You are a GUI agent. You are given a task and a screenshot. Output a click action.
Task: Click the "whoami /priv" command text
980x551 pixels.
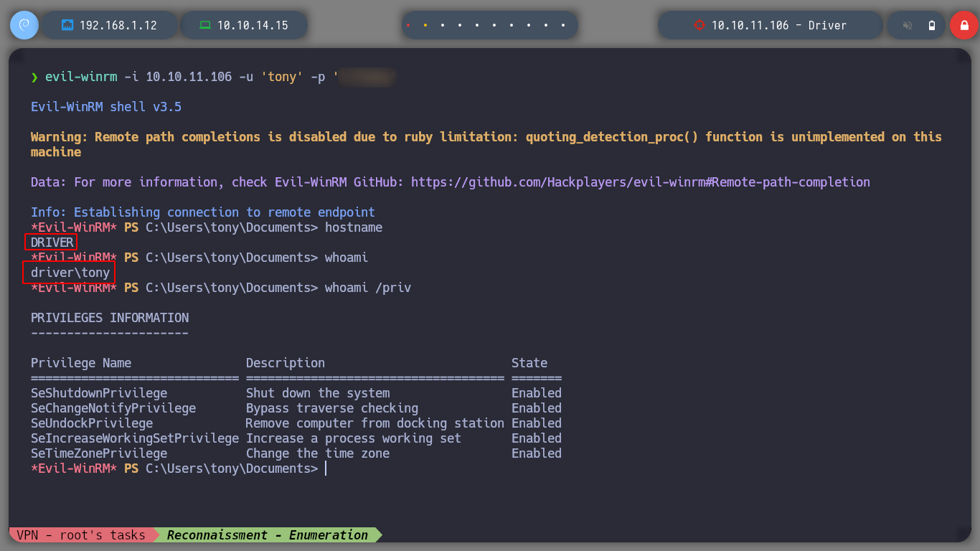(368, 288)
